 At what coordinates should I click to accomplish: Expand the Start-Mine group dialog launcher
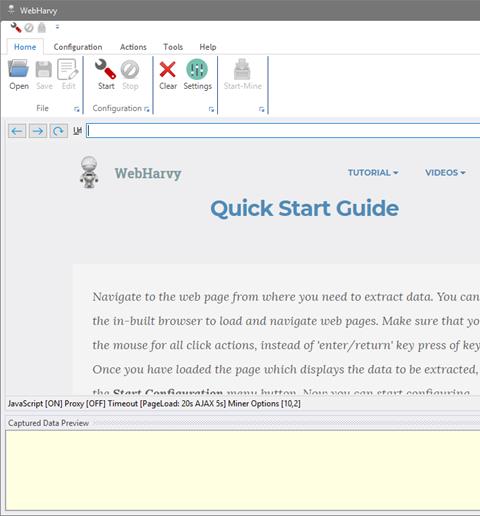[262, 109]
